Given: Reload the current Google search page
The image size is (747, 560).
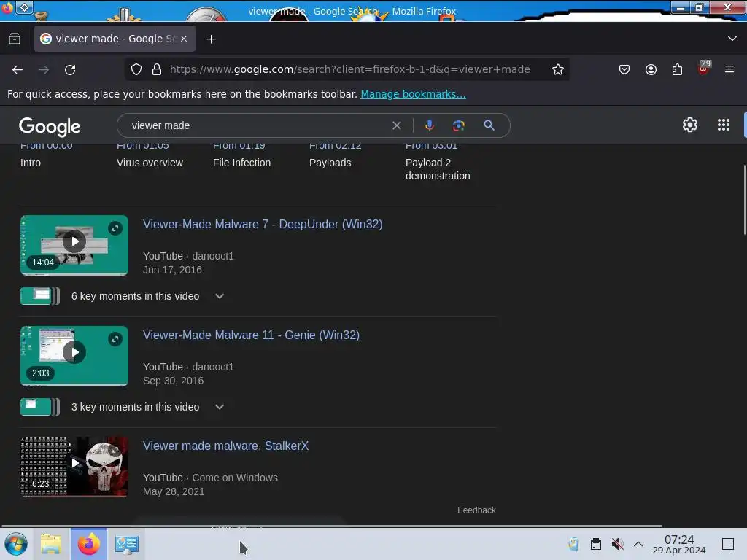Looking at the screenshot, I should pyautogui.click(x=70, y=70).
